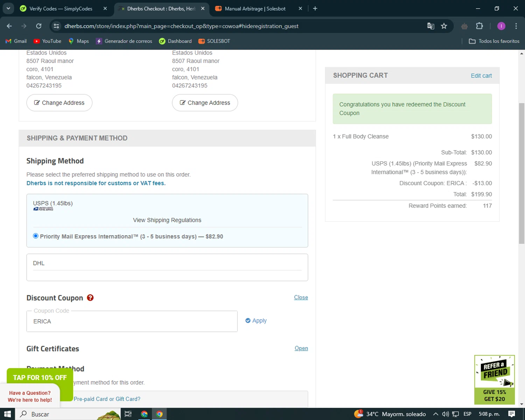Go back to the previous page

click(x=9, y=26)
